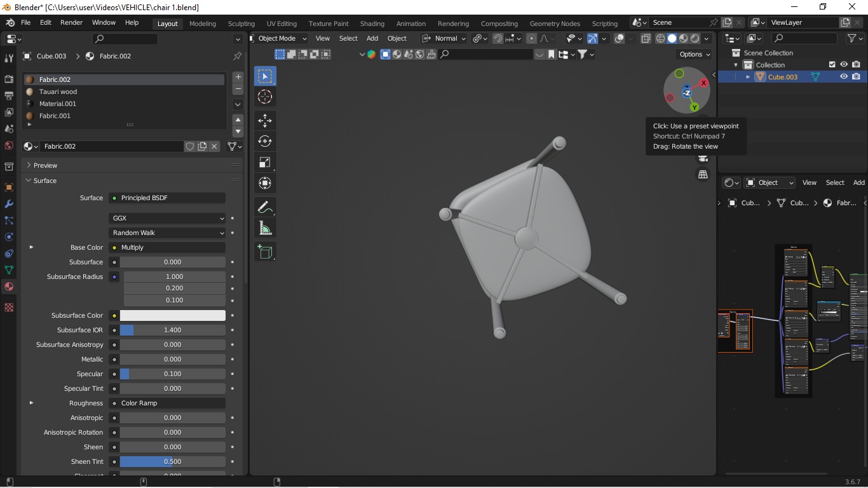Select the Tauari wood material slot

point(125,91)
